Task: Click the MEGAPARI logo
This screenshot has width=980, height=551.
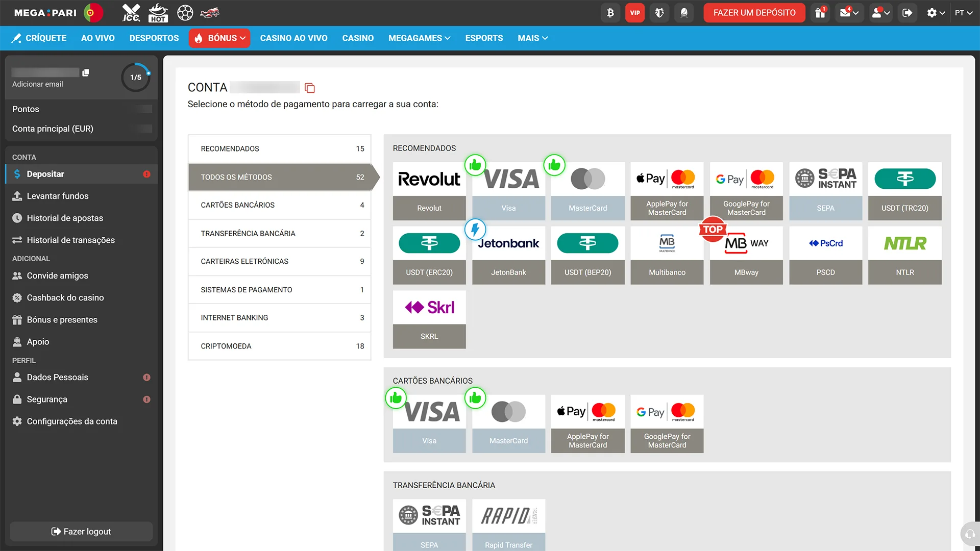Action: point(45,13)
